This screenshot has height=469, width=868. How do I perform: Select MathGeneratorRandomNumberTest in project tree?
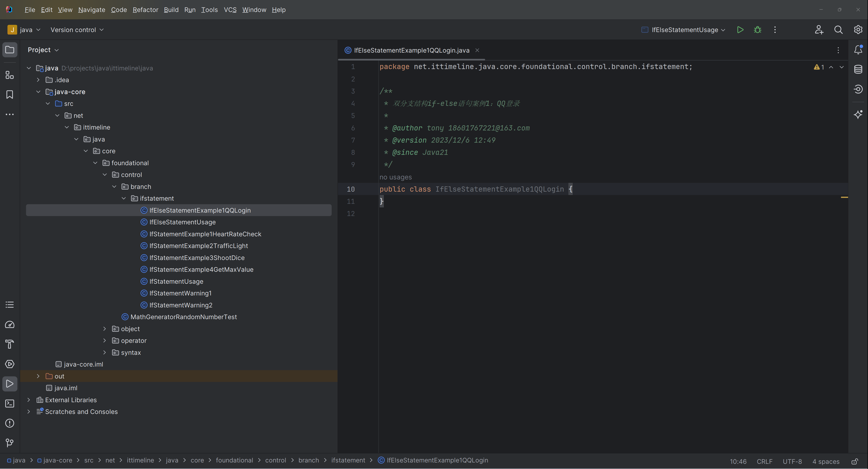pos(183,317)
